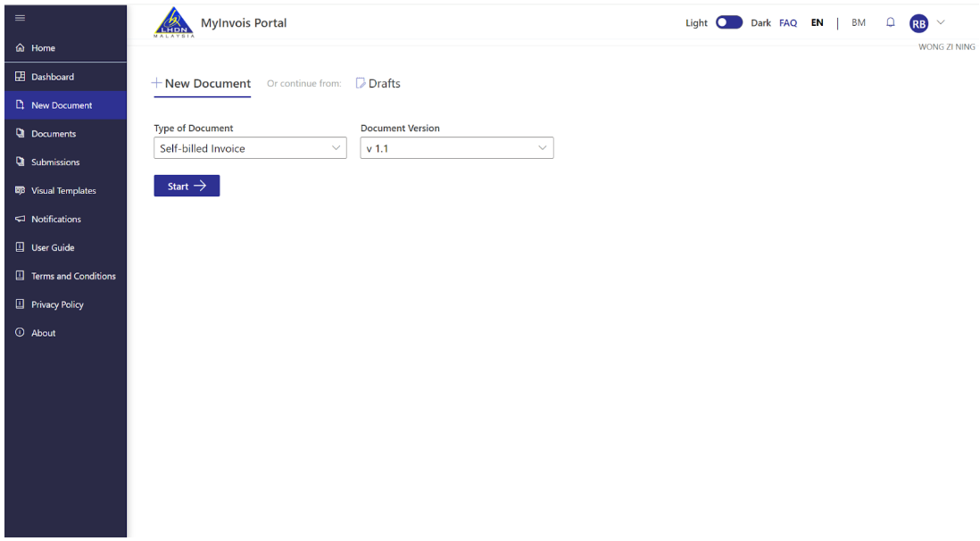Open Submissions via its sidebar icon
The width and height of the screenshot is (980, 541).
pos(20,162)
